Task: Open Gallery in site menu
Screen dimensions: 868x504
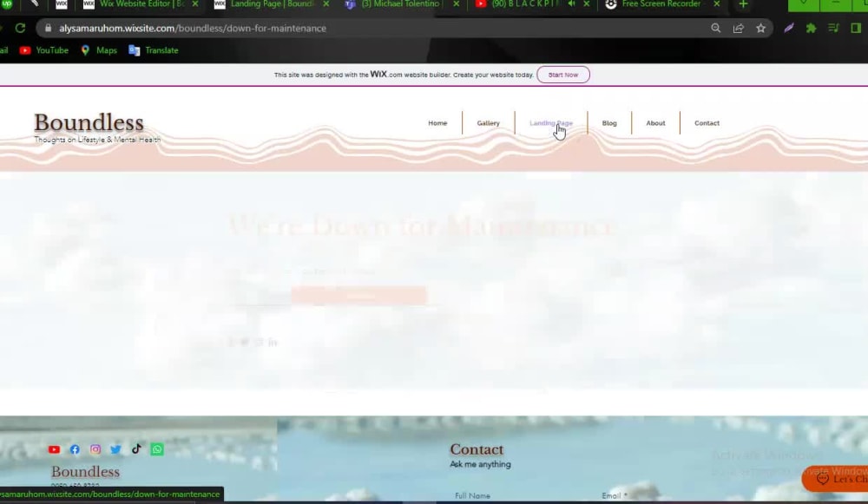Action: click(488, 123)
